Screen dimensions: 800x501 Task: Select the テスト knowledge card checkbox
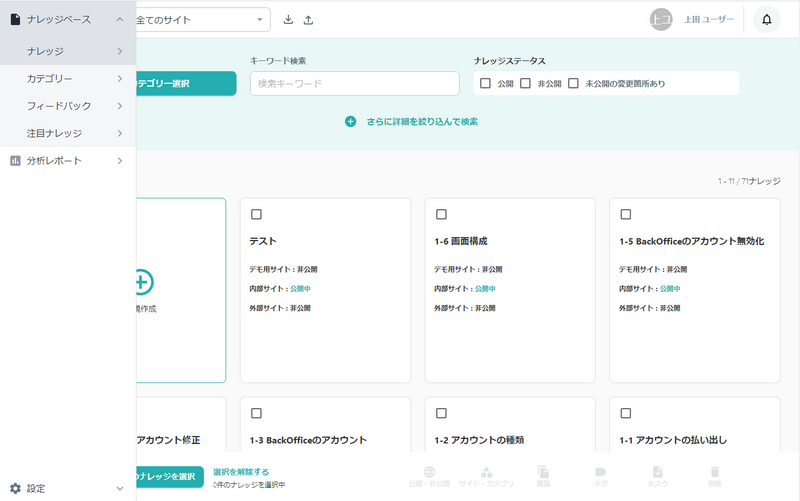[x=256, y=214]
